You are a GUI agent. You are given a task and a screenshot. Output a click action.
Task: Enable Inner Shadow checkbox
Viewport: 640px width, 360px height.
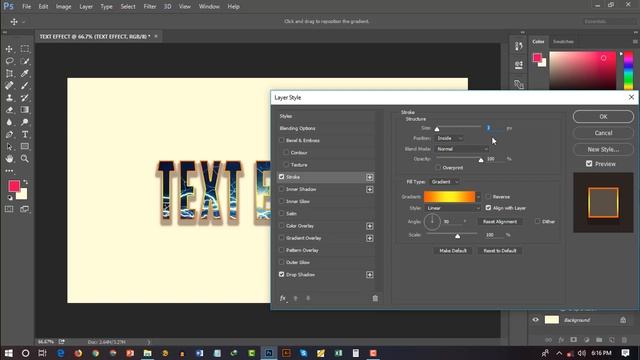[x=282, y=189]
